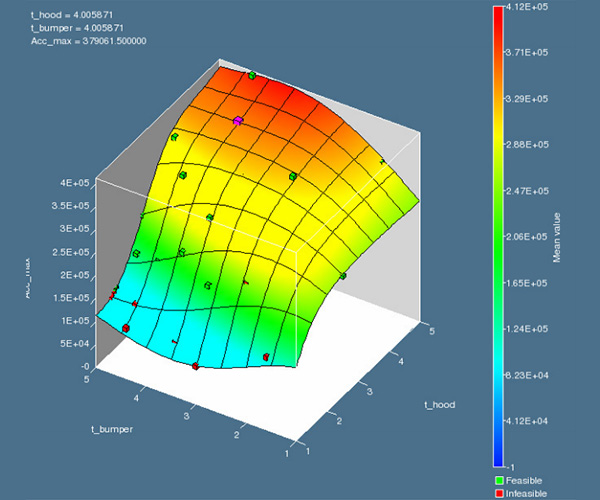
Task: Click the red infeasible point at the bottom edge
Action: tap(195, 366)
